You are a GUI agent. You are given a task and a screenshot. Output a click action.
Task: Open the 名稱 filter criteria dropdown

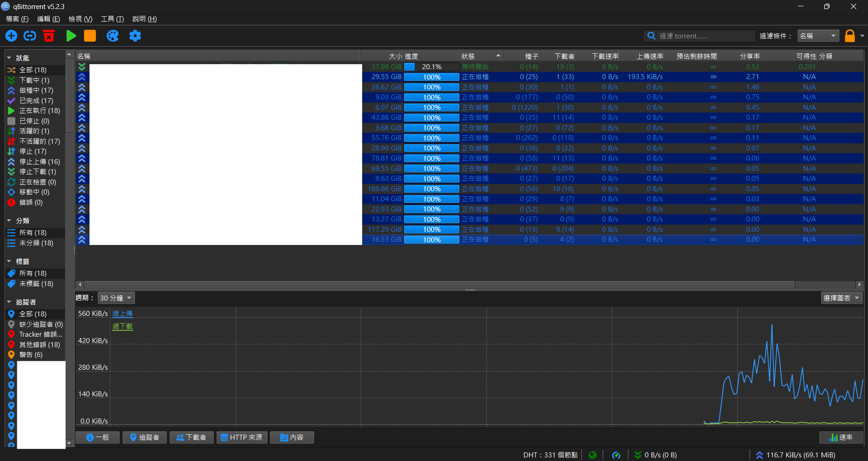tap(818, 36)
